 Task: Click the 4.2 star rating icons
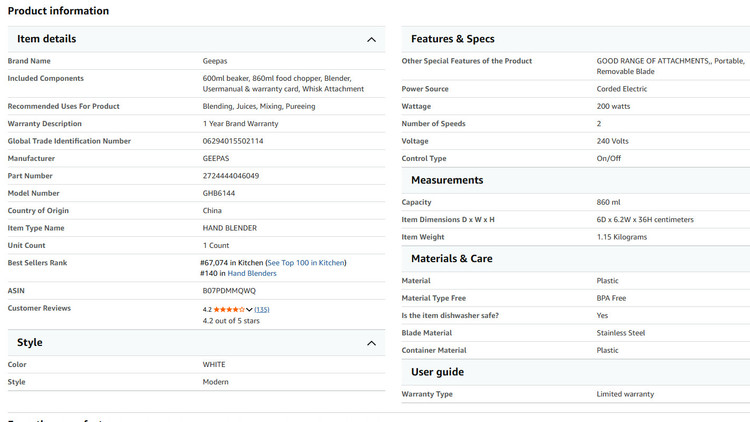[x=229, y=310]
